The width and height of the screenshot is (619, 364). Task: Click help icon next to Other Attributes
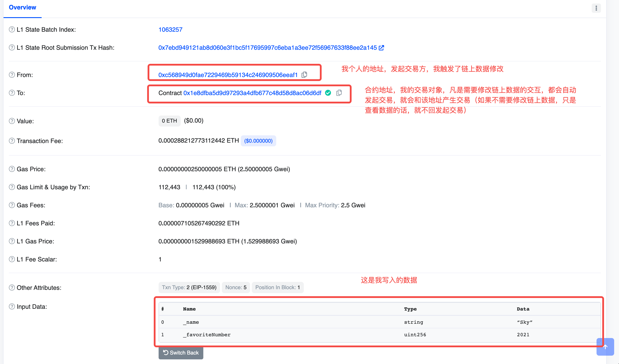click(x=12, y=288)
